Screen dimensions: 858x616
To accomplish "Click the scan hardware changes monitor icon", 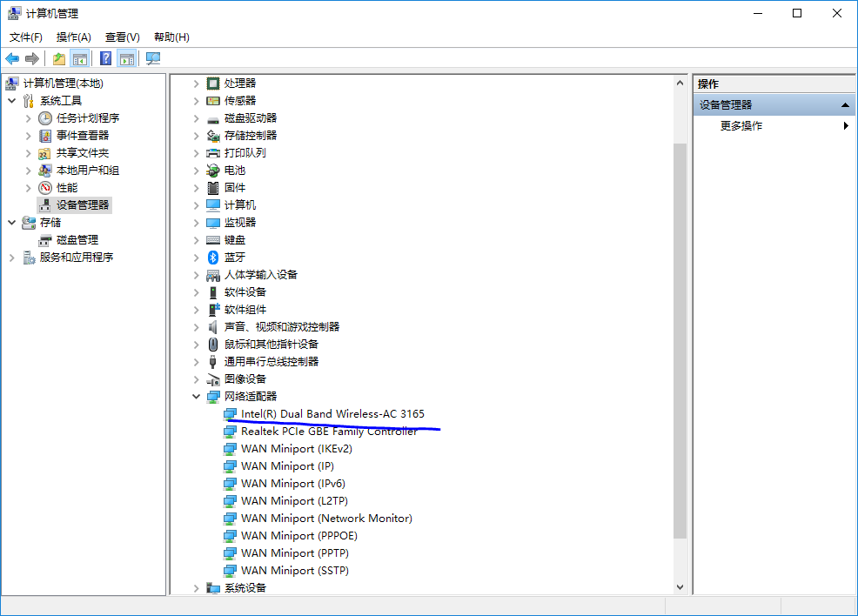I will (x=153, y=58).
